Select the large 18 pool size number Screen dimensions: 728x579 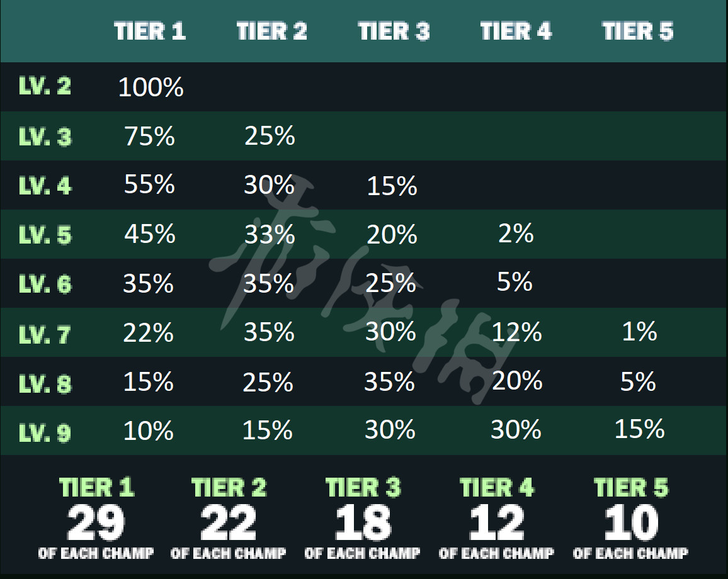(363, 522)
